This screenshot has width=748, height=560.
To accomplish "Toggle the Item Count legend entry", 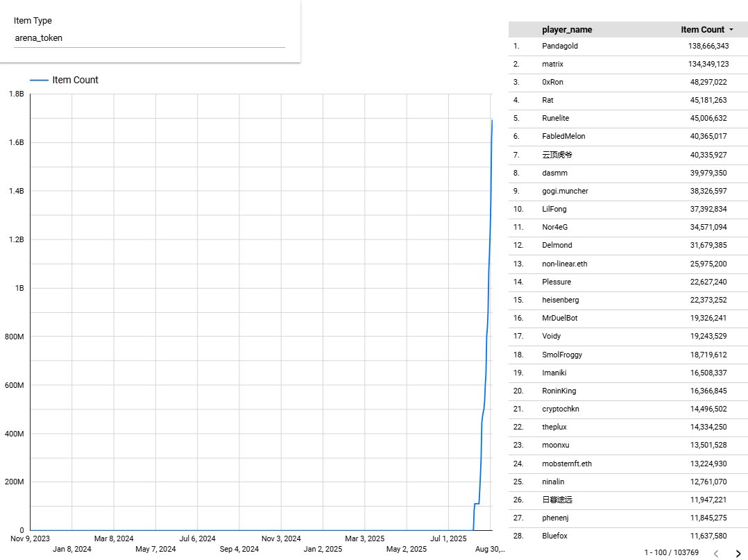I will click(64, 80).
